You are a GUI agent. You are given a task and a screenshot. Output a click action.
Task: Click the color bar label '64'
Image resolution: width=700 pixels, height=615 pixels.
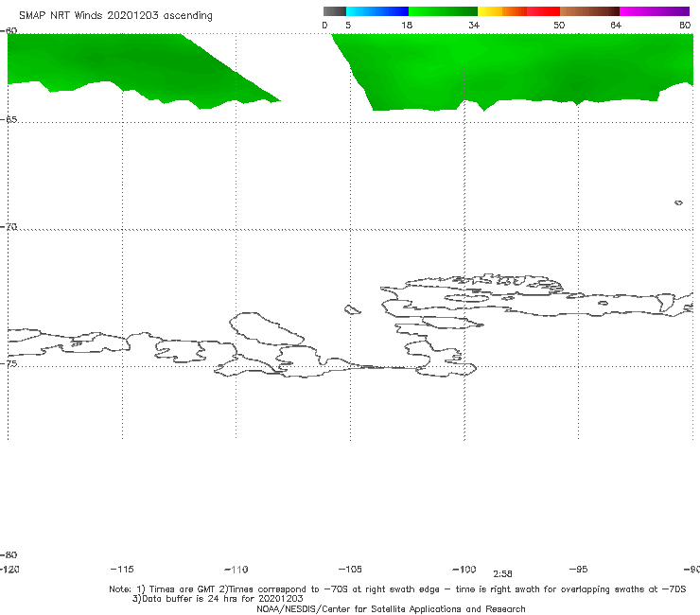[x=616, y=26]
